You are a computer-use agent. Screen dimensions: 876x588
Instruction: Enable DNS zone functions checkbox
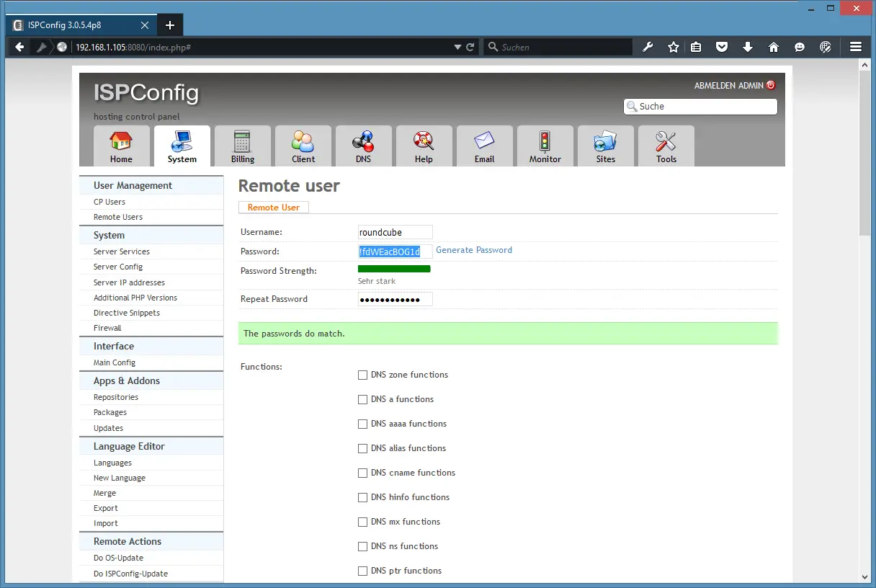363,375
